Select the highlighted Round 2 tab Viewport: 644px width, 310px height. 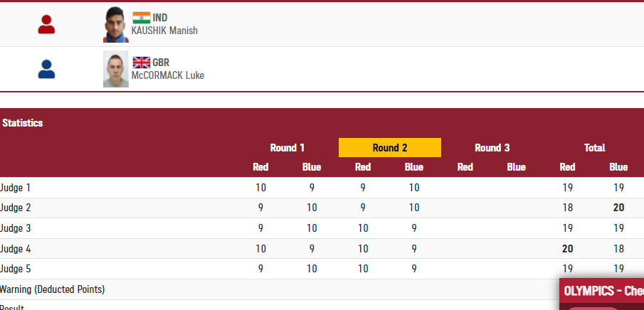(x=390, y=148)
